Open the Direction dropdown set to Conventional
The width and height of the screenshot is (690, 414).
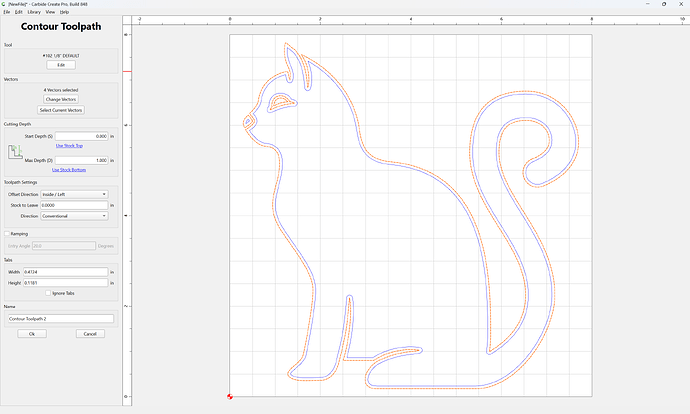pos(74,216)
